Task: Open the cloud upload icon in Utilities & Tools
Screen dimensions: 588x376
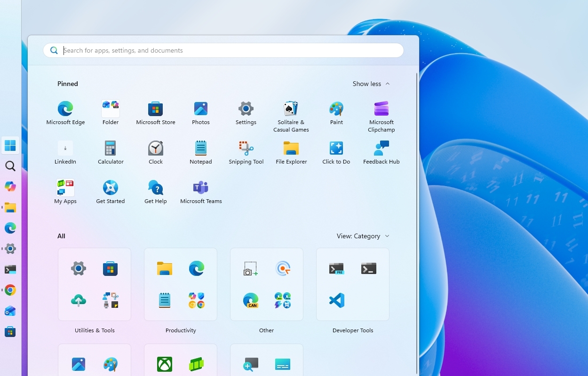Action: 79,300
